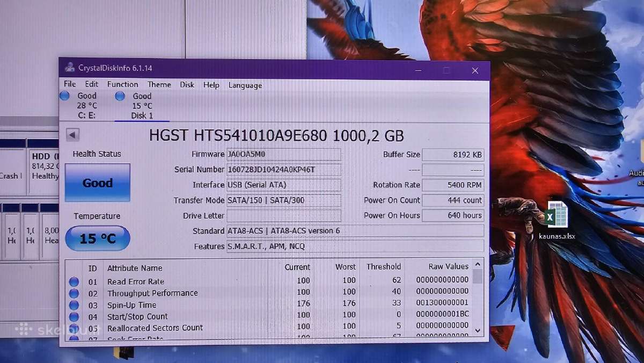
Task: Click the CrystalDiskInfo title bar icon
Action: point(70,68)
